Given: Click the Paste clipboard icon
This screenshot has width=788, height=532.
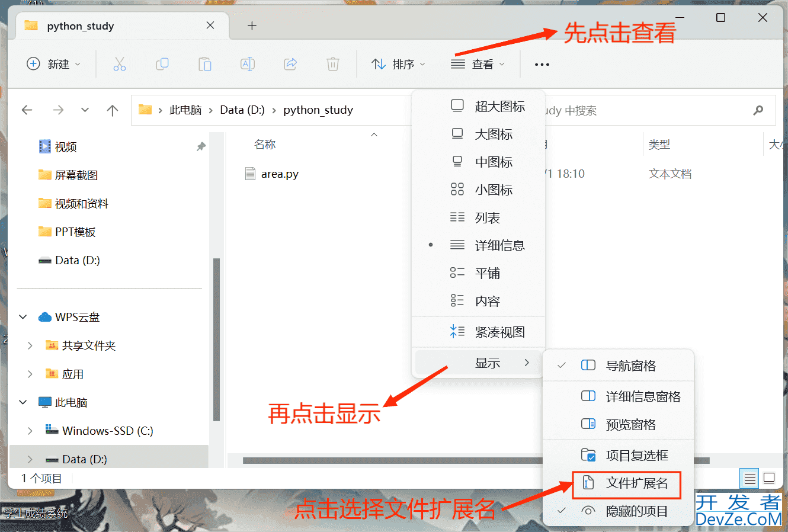Looking at the screenshot, I should pyautogui.click(x=205, y=64).
